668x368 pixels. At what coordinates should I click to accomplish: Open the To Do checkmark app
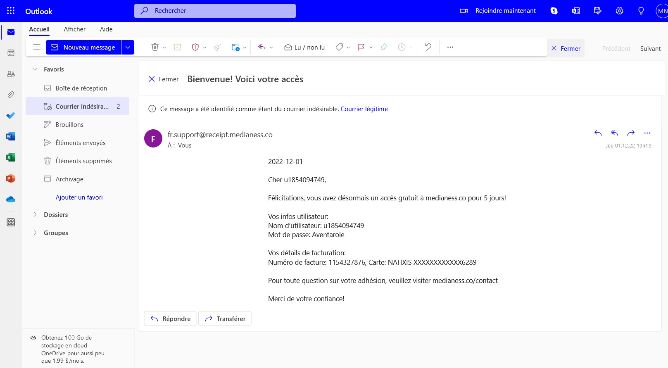tap(11, 115)
